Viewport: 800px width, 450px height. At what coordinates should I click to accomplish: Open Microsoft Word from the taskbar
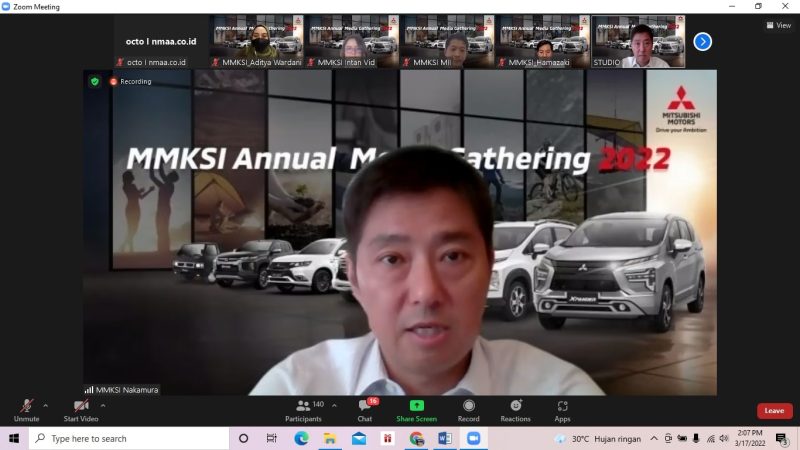(444, 439)
